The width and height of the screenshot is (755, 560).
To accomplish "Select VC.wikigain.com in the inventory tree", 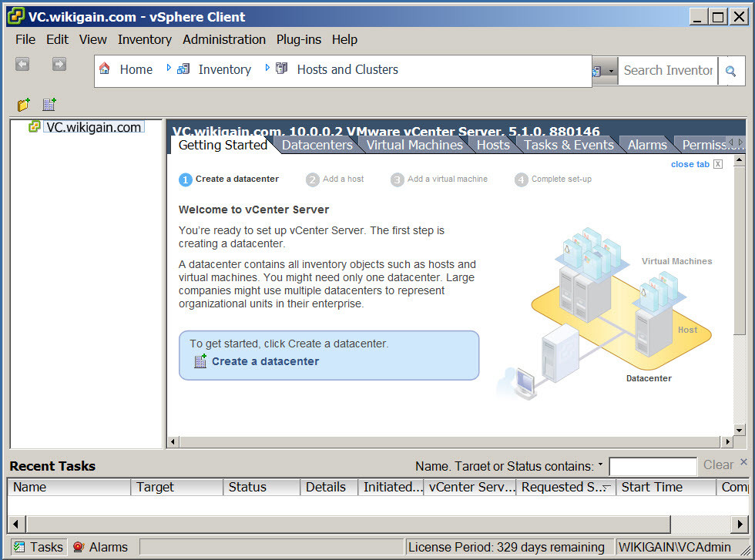I will pyautogui.click(x=93, y=127).
